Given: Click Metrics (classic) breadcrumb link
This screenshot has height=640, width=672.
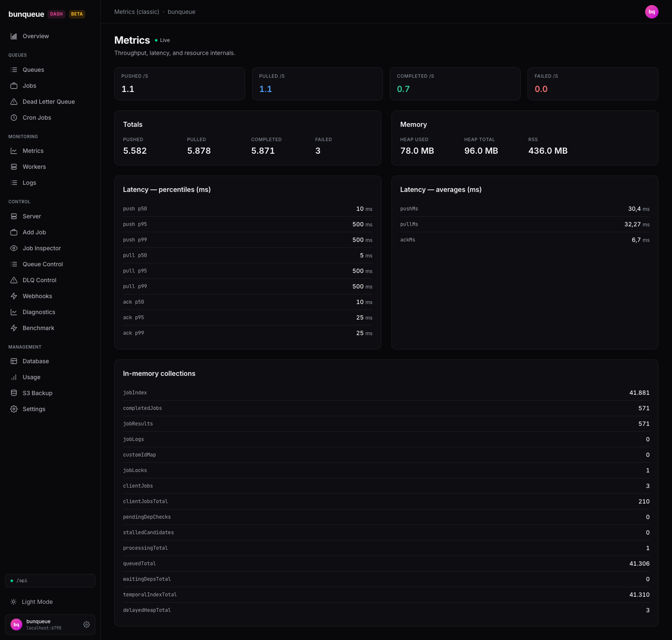Looking at the screenshot, I should [x=136, y=12].
